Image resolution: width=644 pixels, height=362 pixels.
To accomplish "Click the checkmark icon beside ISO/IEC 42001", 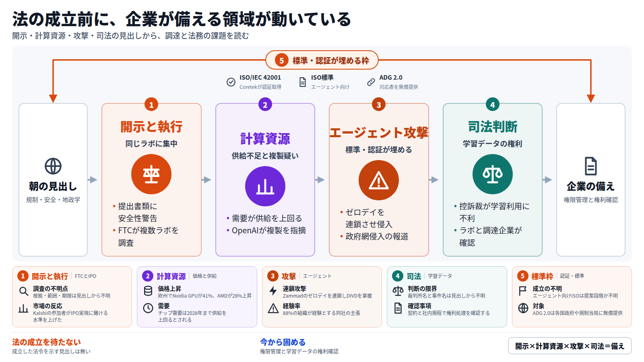I will [231, 82].
